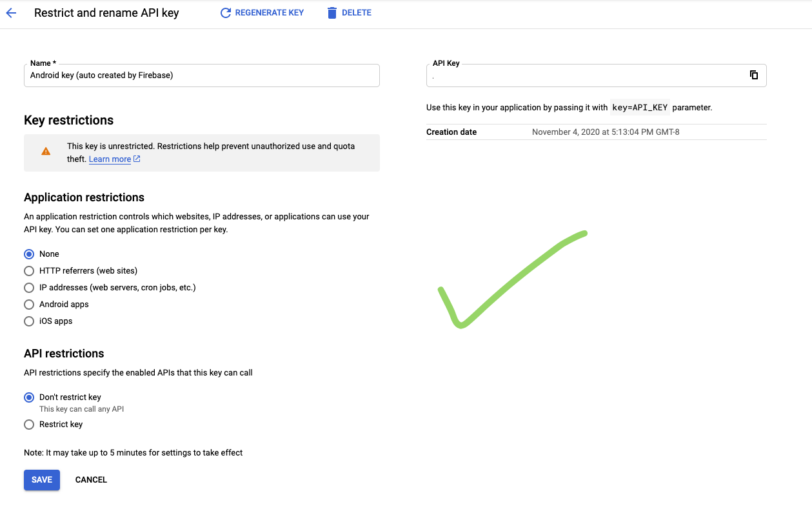The height and width of the screenshot is (511, 812).
Task: Click the Name input field
Action: 202,75
